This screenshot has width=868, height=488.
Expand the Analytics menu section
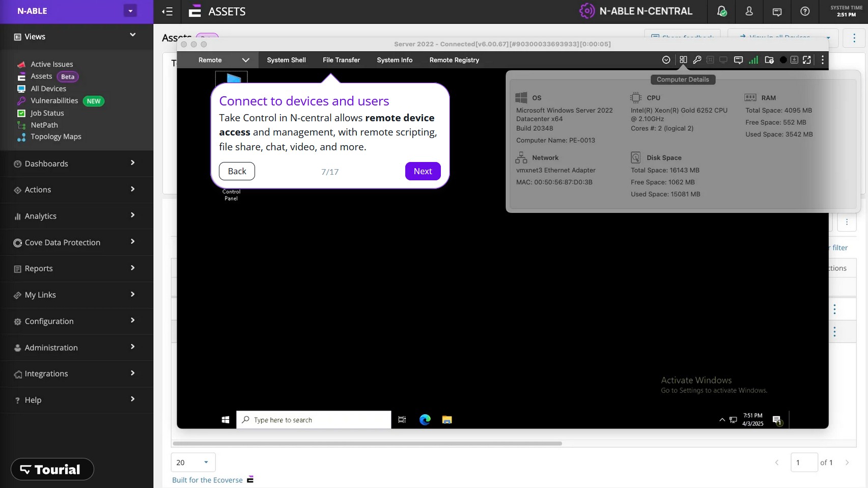coord(76,216)
